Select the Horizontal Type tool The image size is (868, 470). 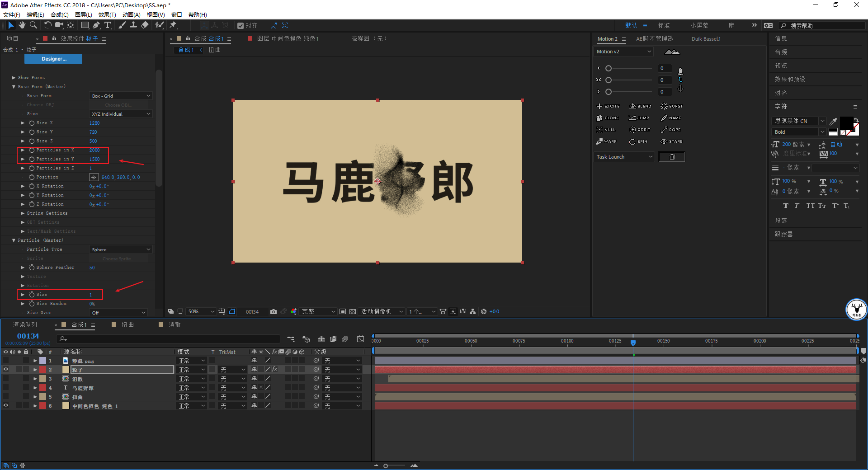(x=108, y=25)
